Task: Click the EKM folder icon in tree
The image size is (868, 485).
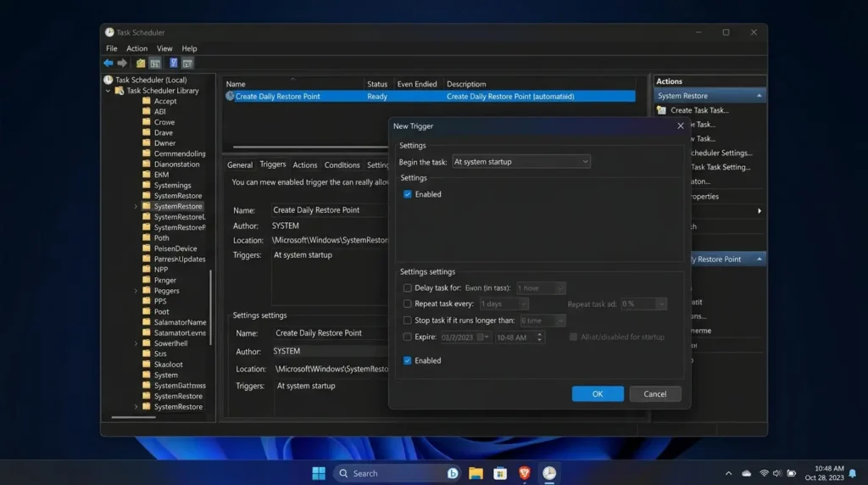Action: pos(146,175)
